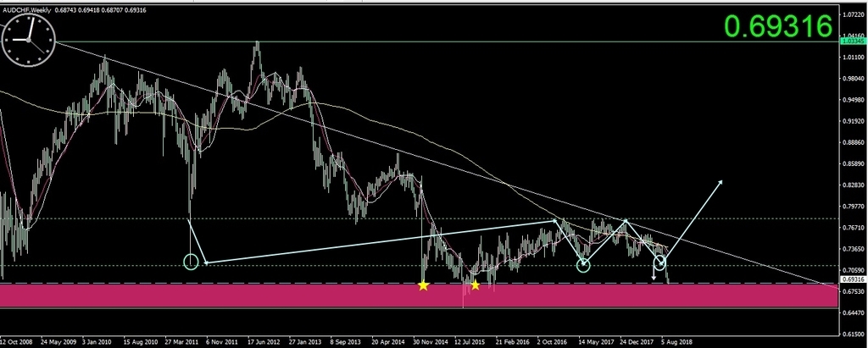Select the green circle object below the 2011 low

(x=191, y=262)
